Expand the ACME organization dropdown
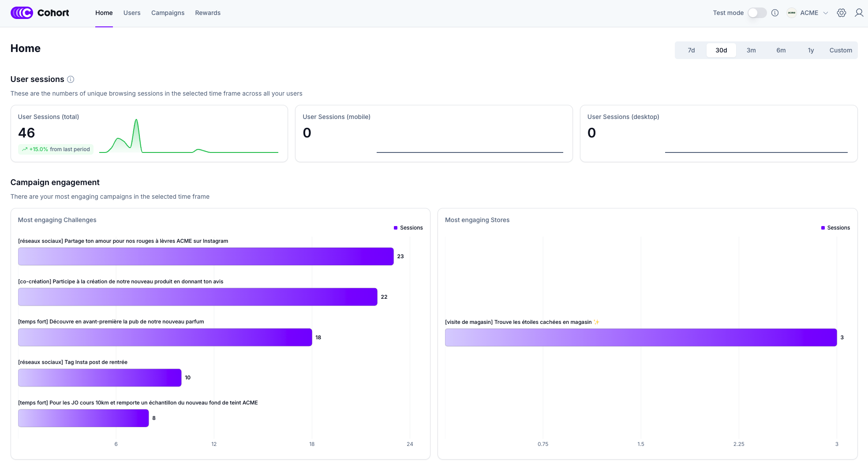Viewport: 868px width, 464px height. coord(825,13)
